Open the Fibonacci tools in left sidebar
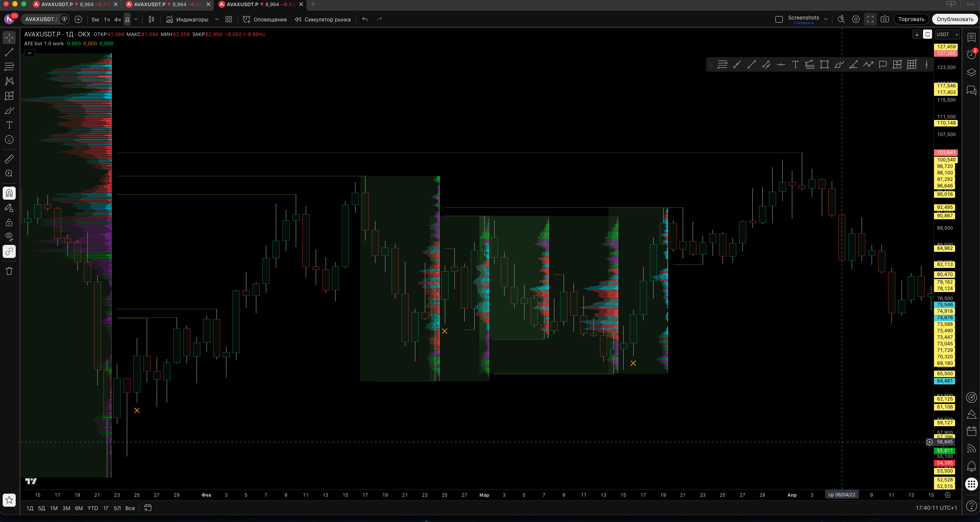The image size is (980, 522). [9, 67]
